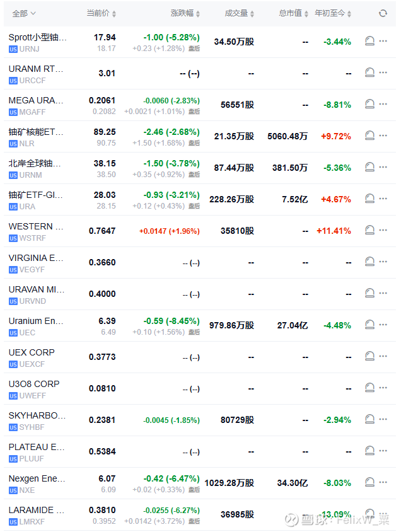
Task: Set alert bell for WSTRF row
Action: coord(369,230)
